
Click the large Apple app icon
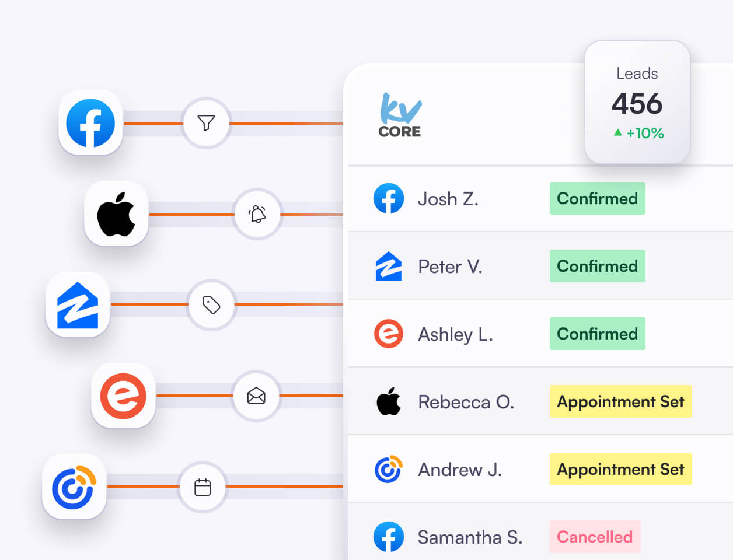(116, 214)
